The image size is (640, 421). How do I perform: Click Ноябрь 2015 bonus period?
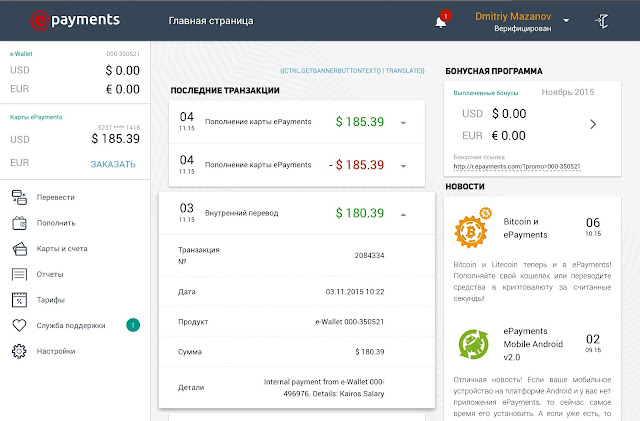tap(568, 92)
